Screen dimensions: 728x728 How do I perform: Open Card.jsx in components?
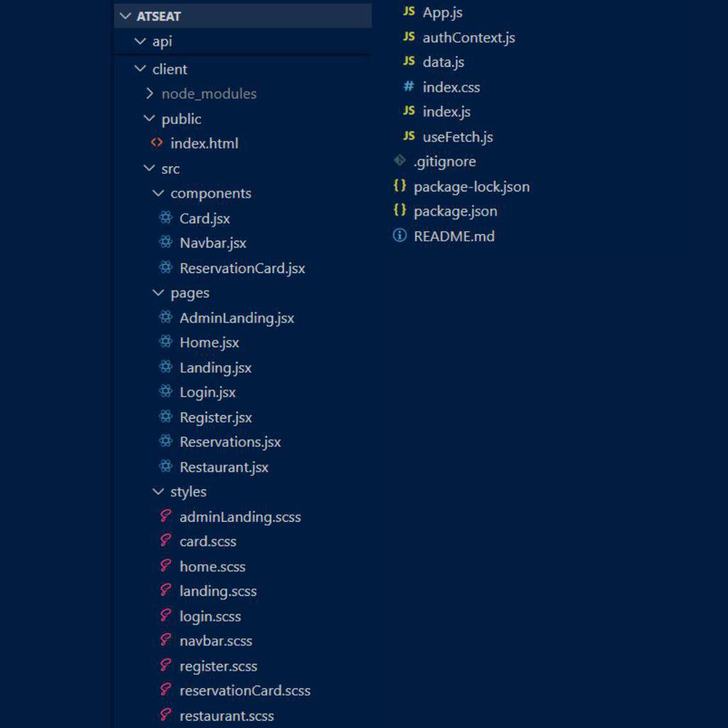point(205,219)
